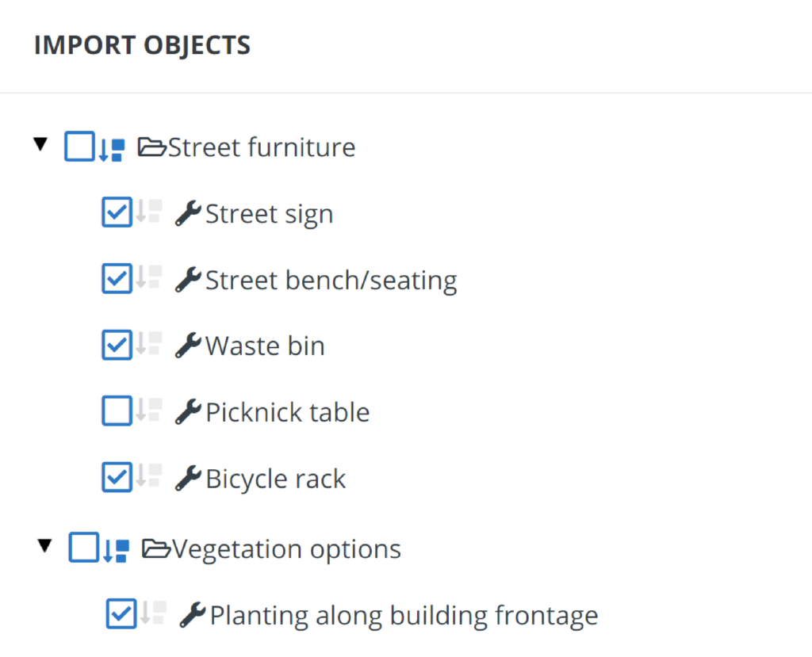Uncheck the Street sign checkbox
This screenshot has height=657, width=812.
point(117,212)
